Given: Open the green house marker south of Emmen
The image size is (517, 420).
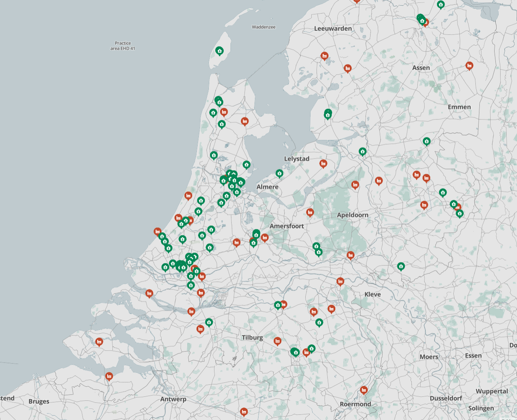Looking at the screenshot, I should [x=427, y=141].
